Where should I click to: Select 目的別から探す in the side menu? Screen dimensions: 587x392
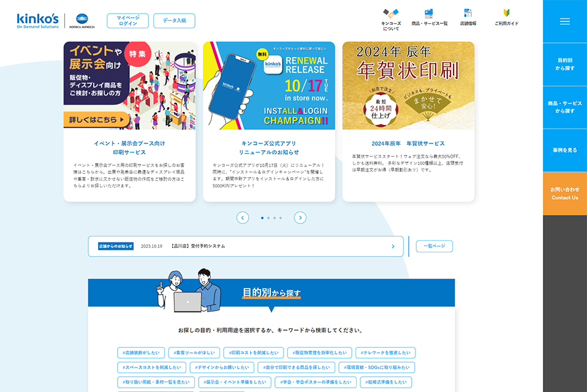pyautogui.click(x=565, y=64)
